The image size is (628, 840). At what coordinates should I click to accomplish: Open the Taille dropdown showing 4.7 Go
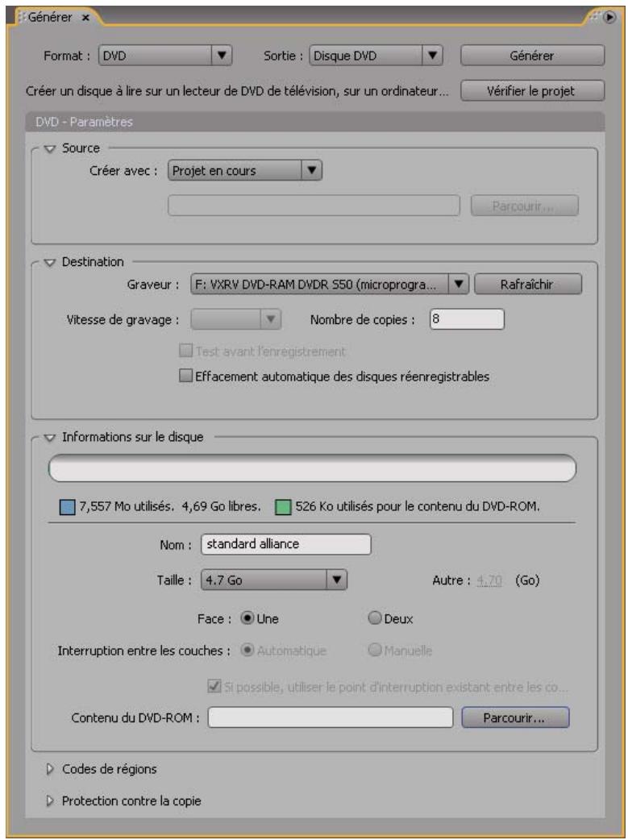click(274, 580)
